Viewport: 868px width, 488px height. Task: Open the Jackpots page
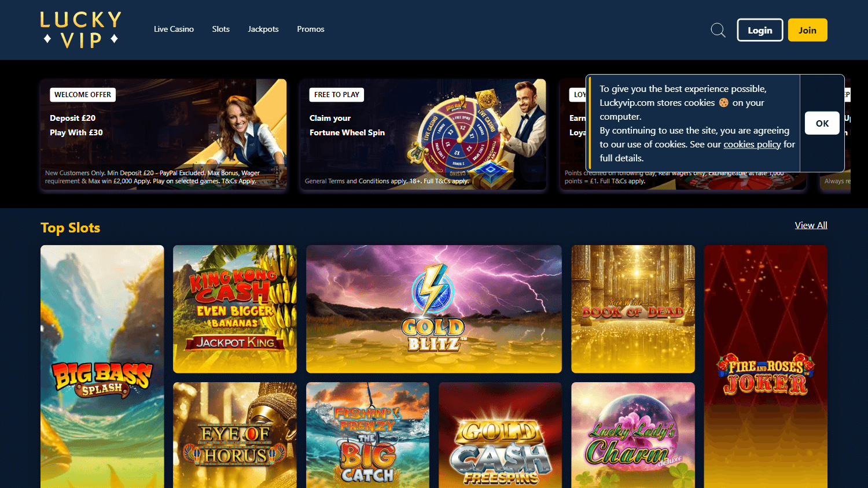tap(263, 29)
